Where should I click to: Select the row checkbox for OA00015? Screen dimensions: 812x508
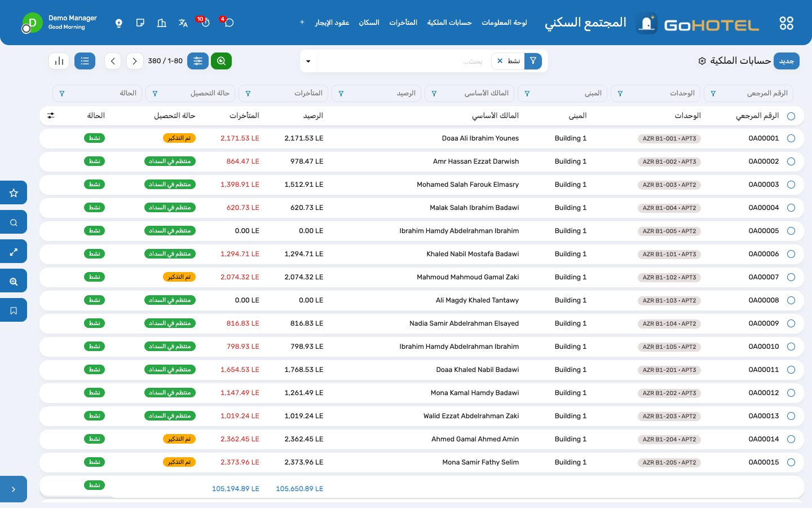(x=791, y=462)
